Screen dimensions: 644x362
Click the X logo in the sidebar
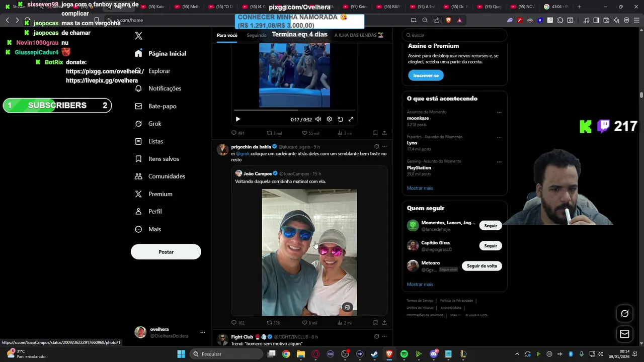point(139,36)
